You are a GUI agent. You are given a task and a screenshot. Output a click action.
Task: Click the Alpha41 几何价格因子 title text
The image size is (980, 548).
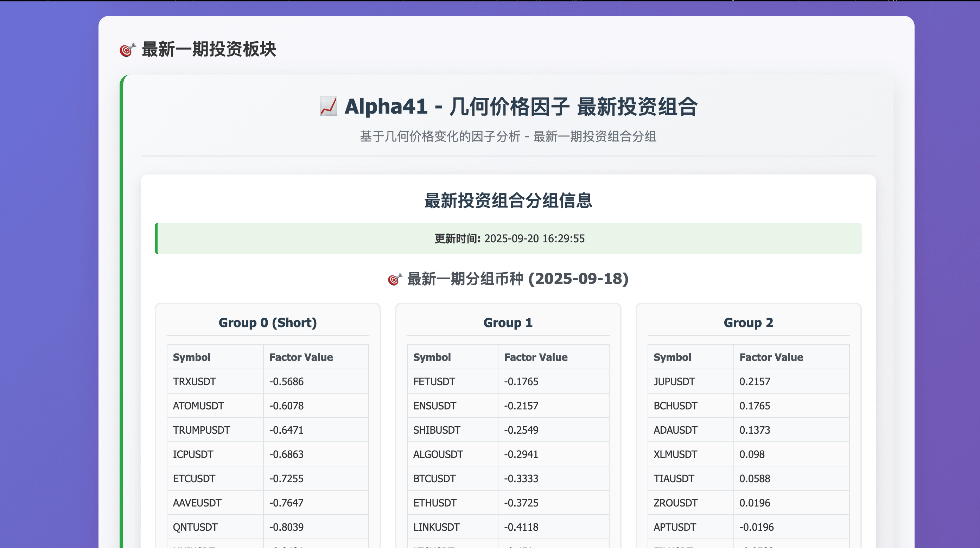point(517,108)
